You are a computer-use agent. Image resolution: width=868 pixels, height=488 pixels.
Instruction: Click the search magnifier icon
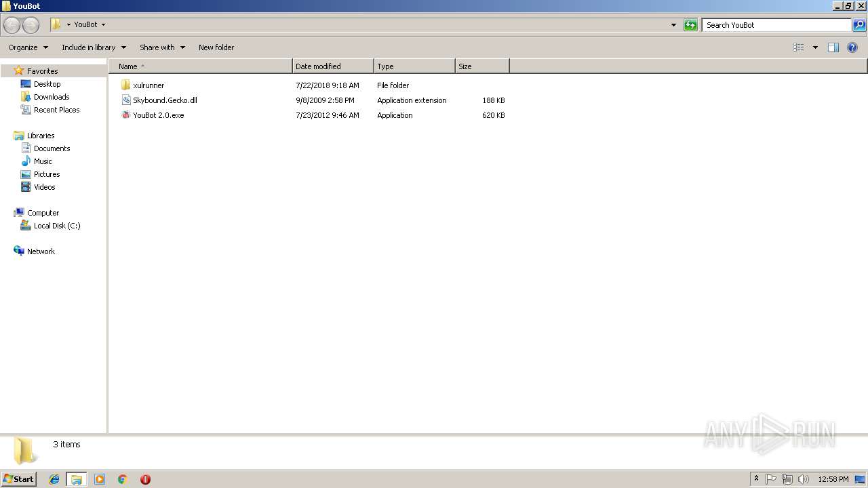859,25
